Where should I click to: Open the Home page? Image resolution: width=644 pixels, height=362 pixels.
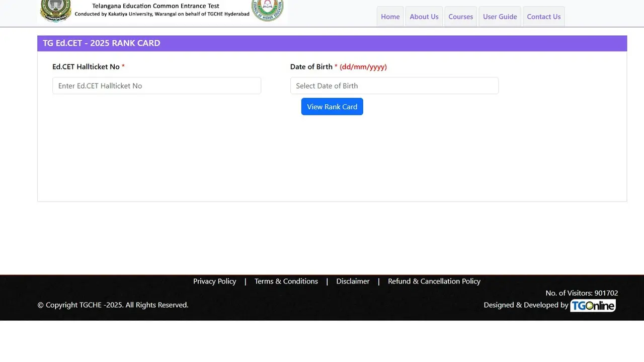pyautogui.click(x=390, y=16)
